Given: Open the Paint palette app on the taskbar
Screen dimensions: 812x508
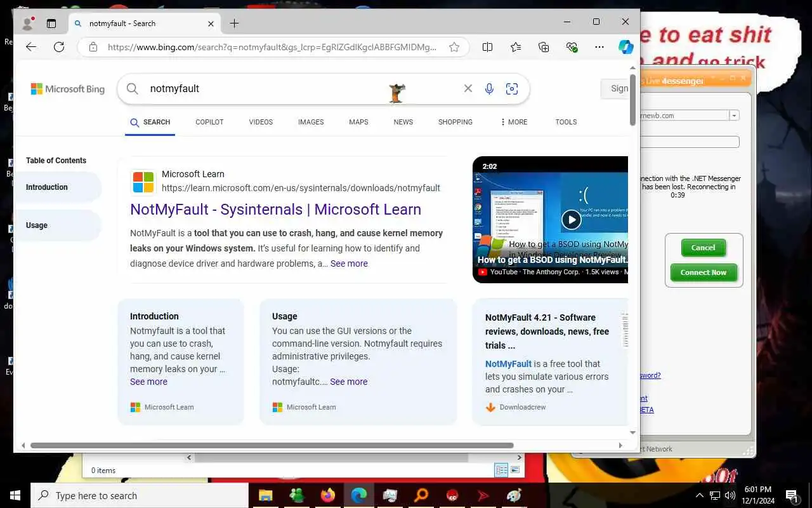Looking at the screenshot, I should point(514,495).
